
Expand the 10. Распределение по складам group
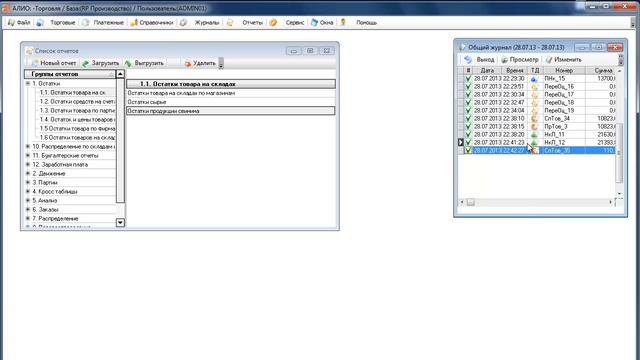click(28, 146)
